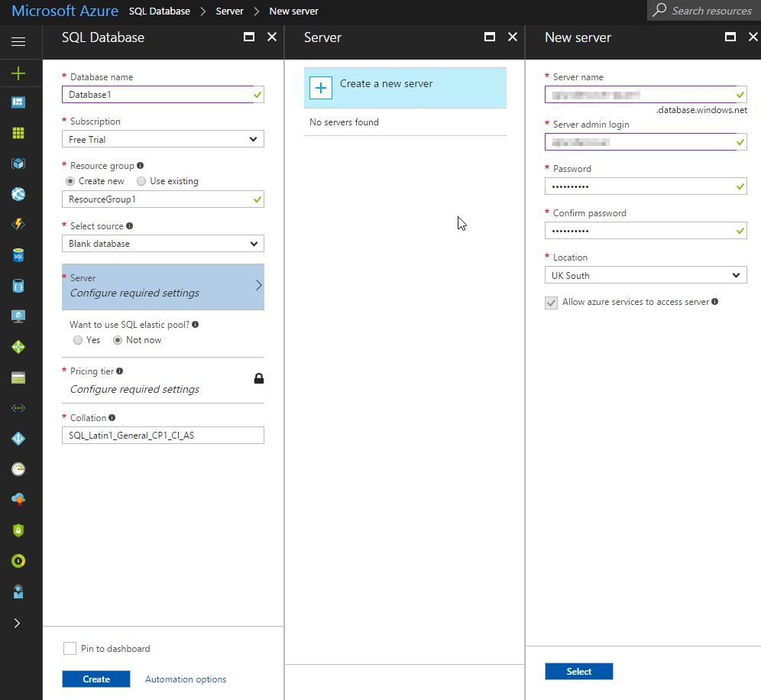Click the ResourceGroup1 name field
761x700 pixels.
click(163, 199)
